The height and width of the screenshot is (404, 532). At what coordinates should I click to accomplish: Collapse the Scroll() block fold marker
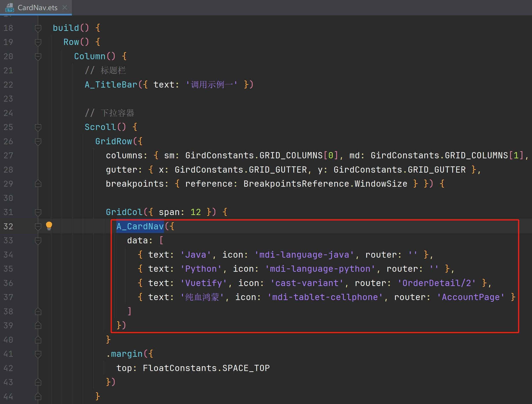(x=38, y=127)
